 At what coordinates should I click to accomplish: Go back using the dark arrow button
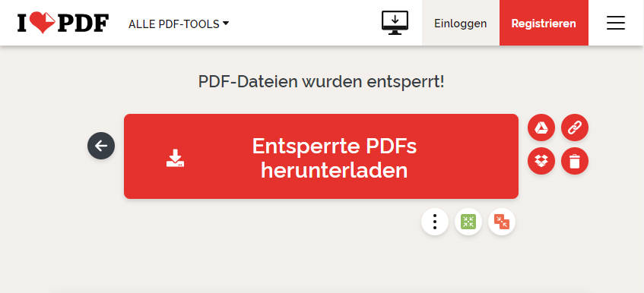pos(101,146)
